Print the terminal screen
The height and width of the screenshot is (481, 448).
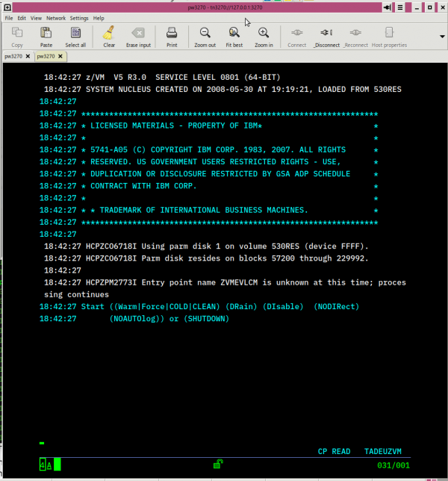[172, 37]
